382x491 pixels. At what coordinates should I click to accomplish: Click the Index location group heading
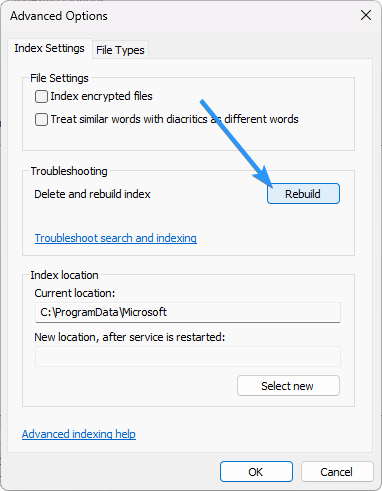coord(64,275)
